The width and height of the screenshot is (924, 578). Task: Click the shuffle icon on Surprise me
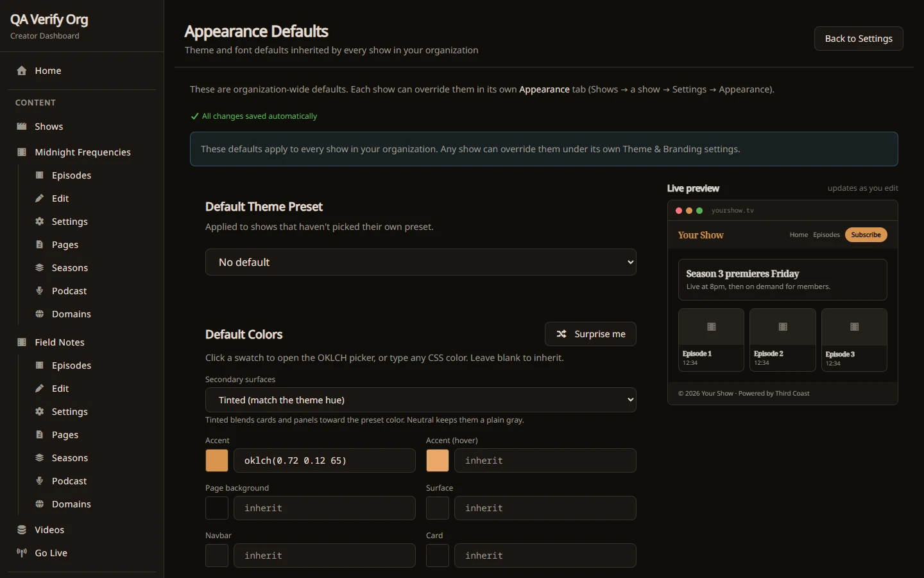pyautogui.click(x=561, y=334)
